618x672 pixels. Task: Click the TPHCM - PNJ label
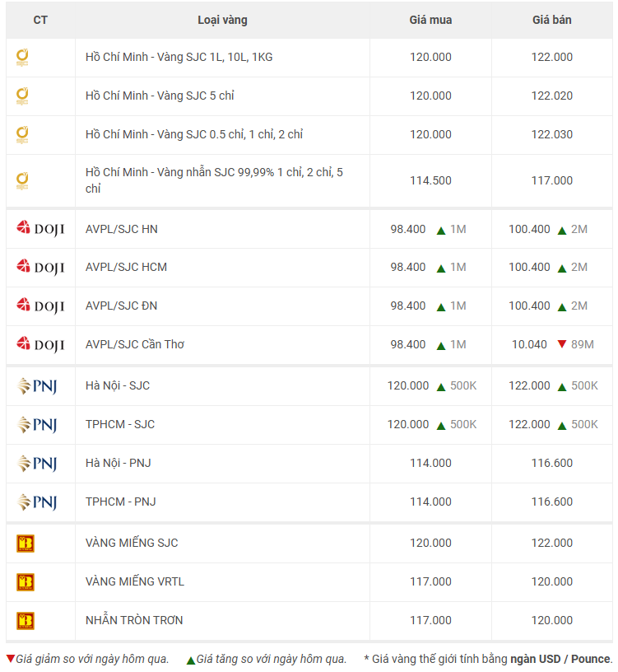tap(121, 502)
